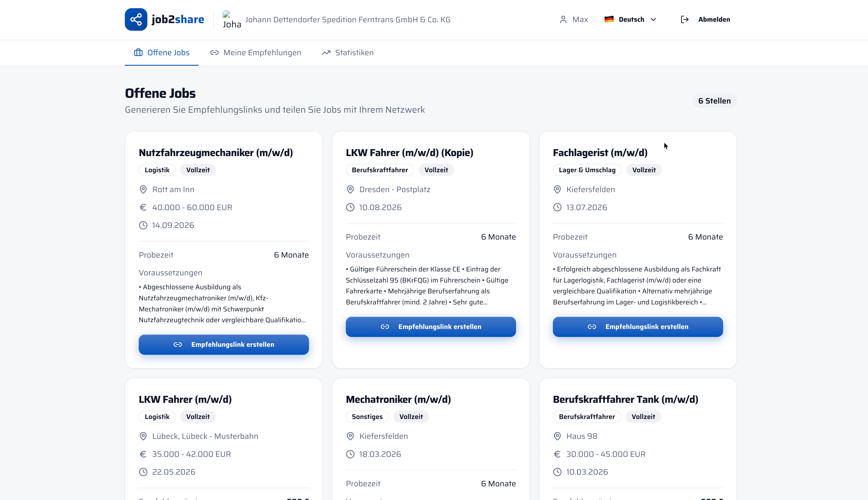Click euro icon beside 35.000 - 42.000 EUR

[143, 454]
